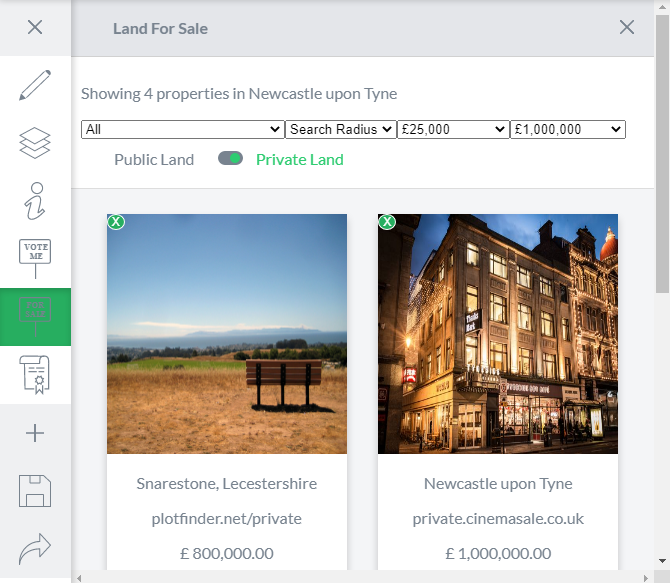Viewport: 670px width, 583px height.
Task: Click the scroll up arrow
Action: [662, 6]
